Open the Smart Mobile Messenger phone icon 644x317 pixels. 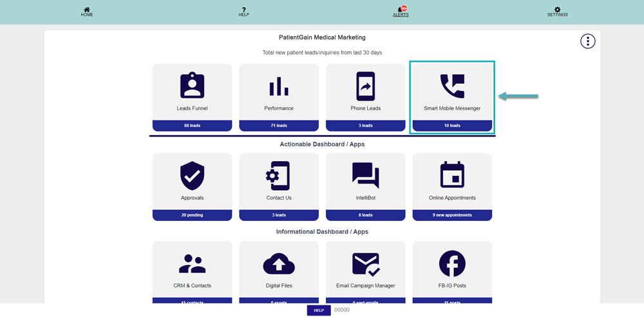tap(452, 86)
